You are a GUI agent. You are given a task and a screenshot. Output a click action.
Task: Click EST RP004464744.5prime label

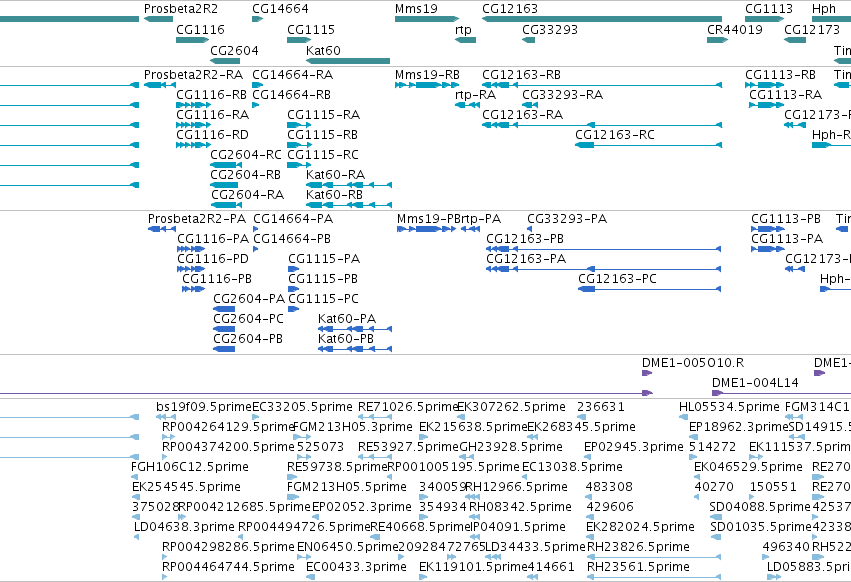click(x=228, y=567)
